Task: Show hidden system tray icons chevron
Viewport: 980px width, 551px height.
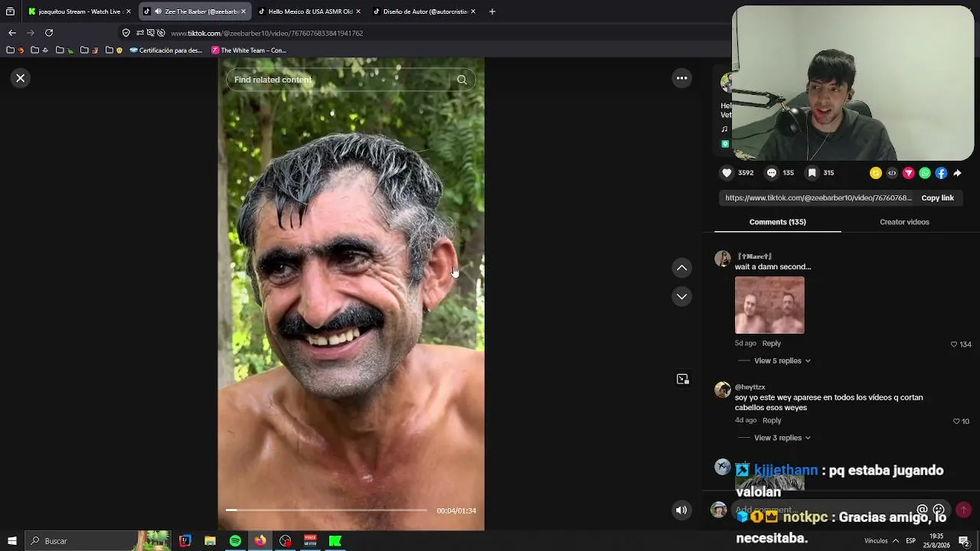Action: pos(895,541)
